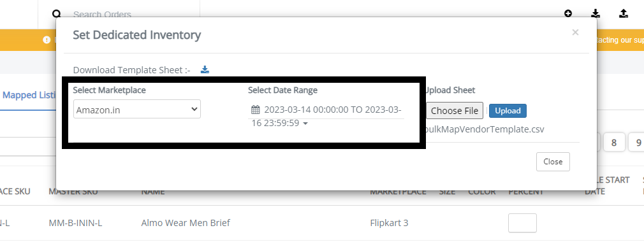Click the warning icon on orange banner
This screenshot has height=242, width=644.
click(47, 39)
